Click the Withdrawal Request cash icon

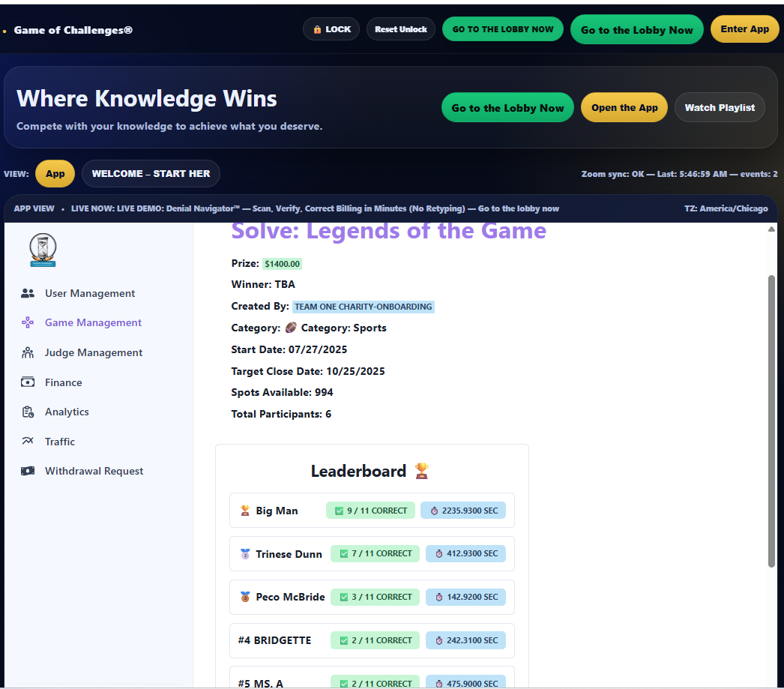click(28, 471)
